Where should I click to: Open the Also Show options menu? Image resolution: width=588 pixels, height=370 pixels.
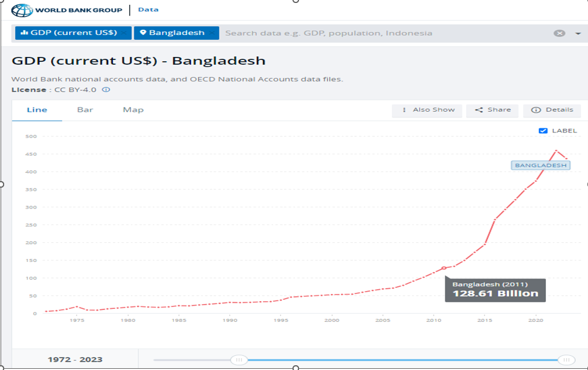click(x=427, y=110)
